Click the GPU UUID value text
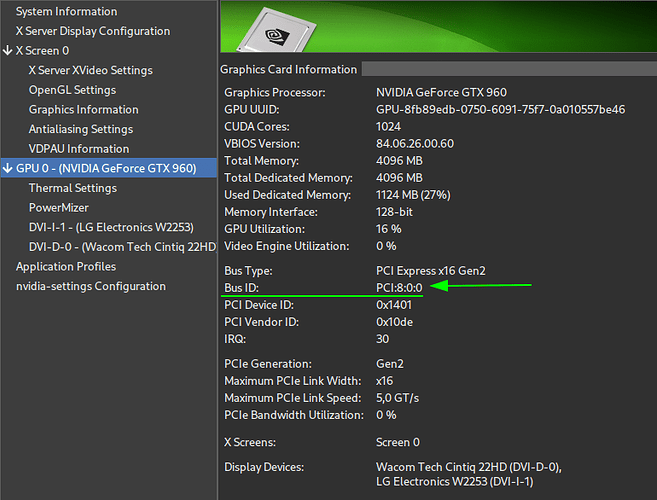This screenshot has height=500, width=657. [500, 110]
